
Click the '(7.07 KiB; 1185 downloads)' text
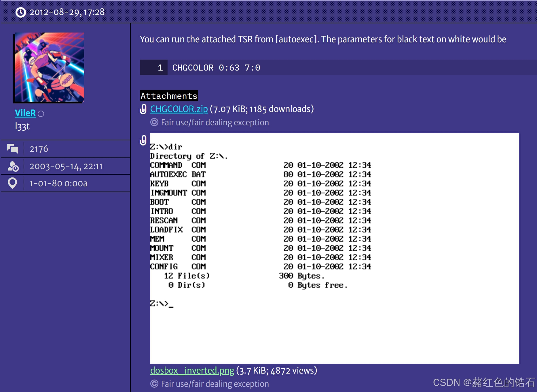[262, 109]
